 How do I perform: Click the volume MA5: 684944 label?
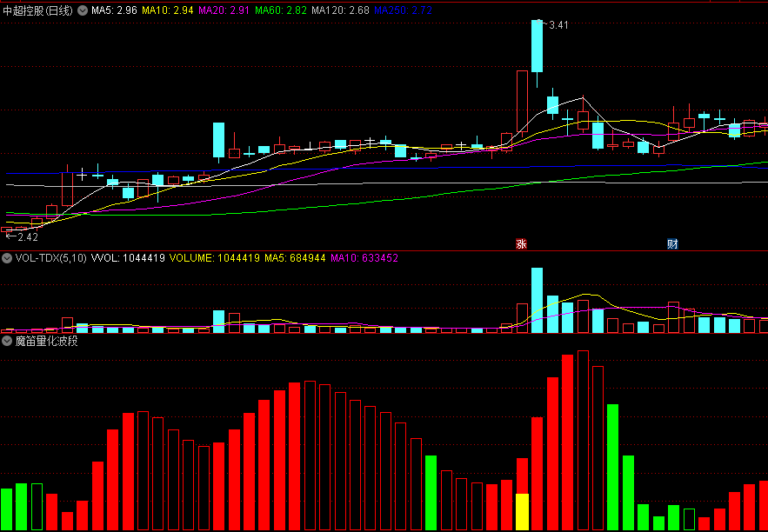(296, 258)
